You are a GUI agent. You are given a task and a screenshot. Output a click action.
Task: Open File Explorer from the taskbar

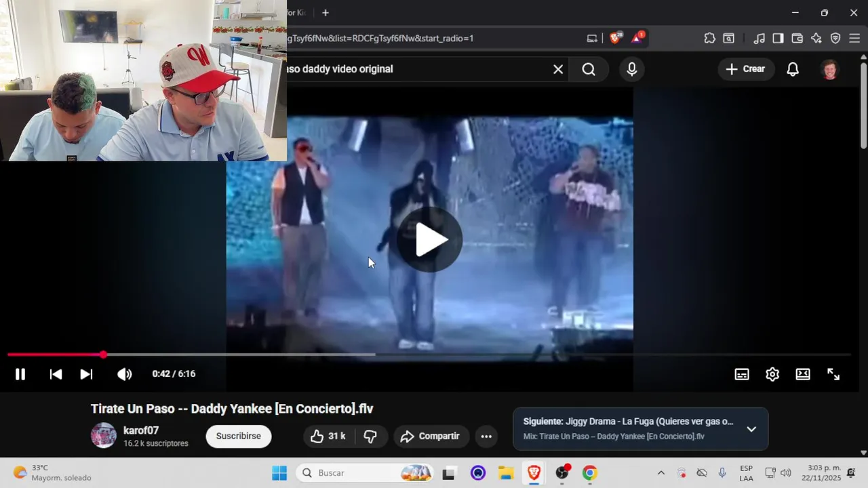coord(506,473)
